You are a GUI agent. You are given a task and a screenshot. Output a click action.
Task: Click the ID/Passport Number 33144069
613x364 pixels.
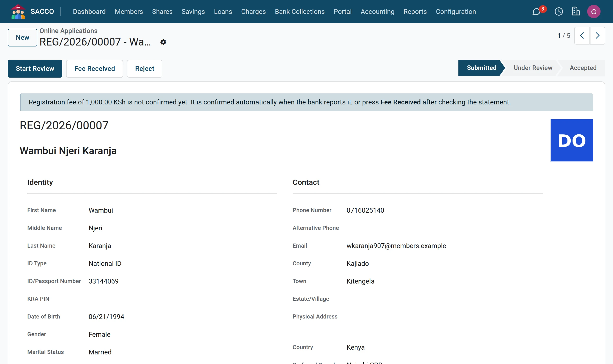(103, 281)
